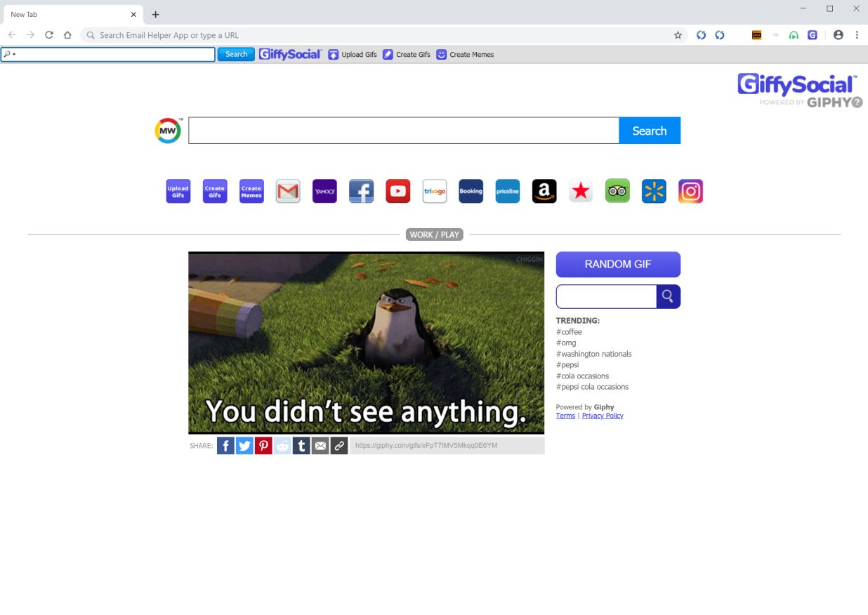Copy the GIF link using the chain icon
868x615 pixels.
pos(339,445)
